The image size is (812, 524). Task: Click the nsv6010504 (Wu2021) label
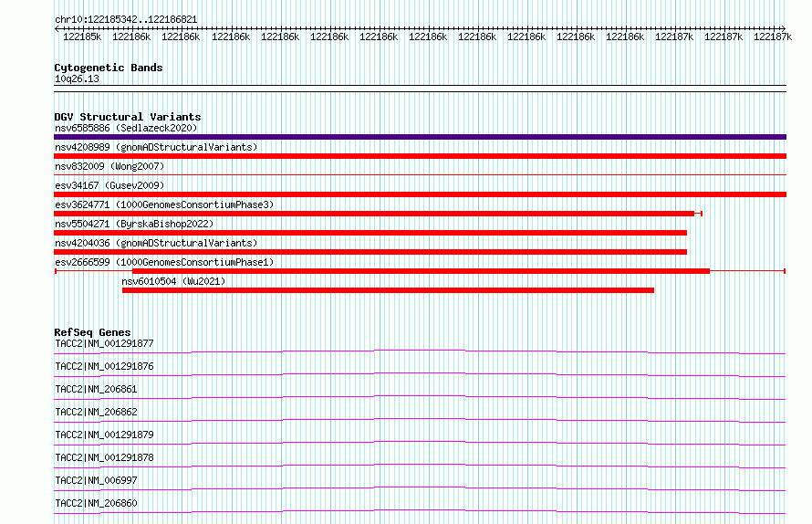coord(173,281)
